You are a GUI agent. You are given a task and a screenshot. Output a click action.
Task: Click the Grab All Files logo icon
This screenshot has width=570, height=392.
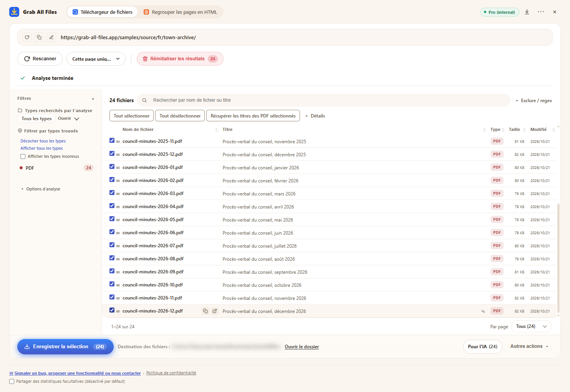[x=14, y=12]
